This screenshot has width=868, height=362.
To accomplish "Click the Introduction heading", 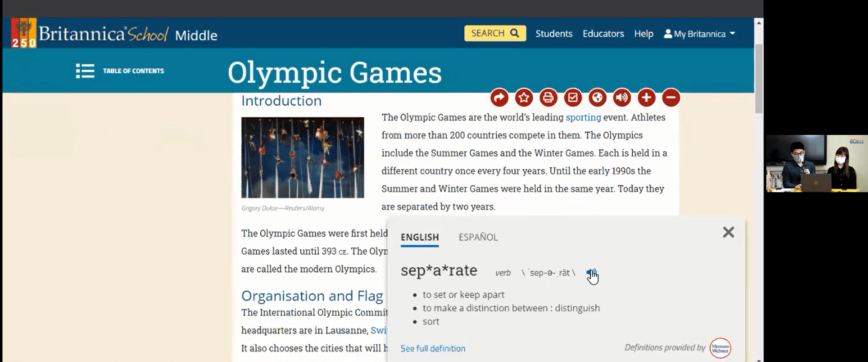I will click(x=281, y=100).
